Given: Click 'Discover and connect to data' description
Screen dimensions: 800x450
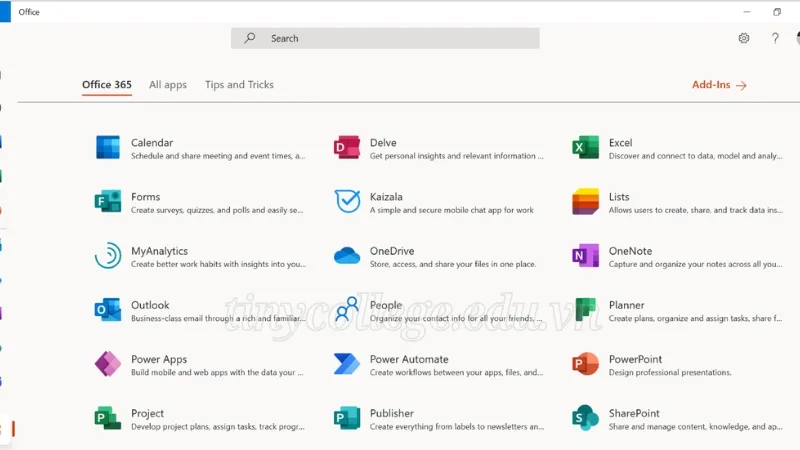Looking at the screenshot, I should 695,156.
